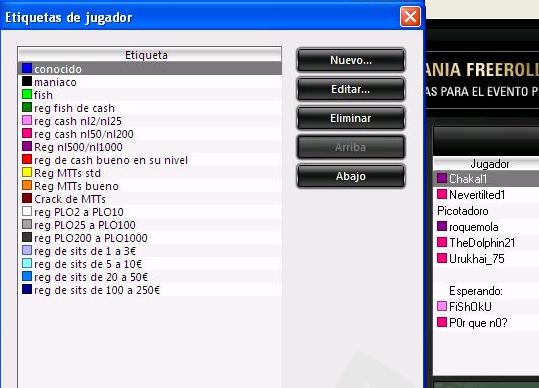539x388 pixels.
Task: Move label down with Abajo
Action: click(351, 176)
